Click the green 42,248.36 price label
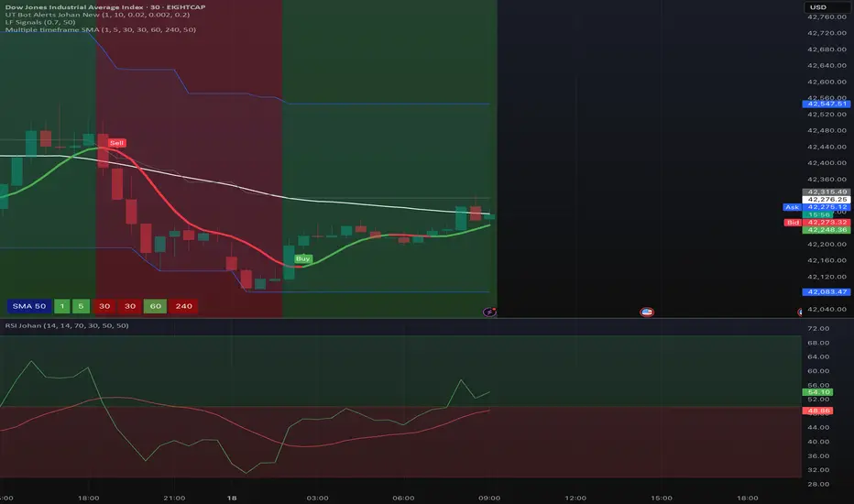Screen dimensions: 854x504 pyautogui.click(x=827, y=230)
